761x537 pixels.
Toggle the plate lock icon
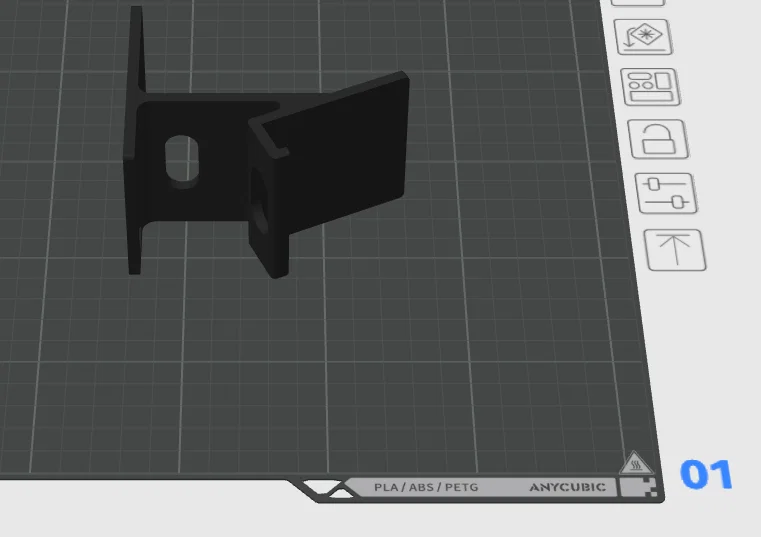658,139
